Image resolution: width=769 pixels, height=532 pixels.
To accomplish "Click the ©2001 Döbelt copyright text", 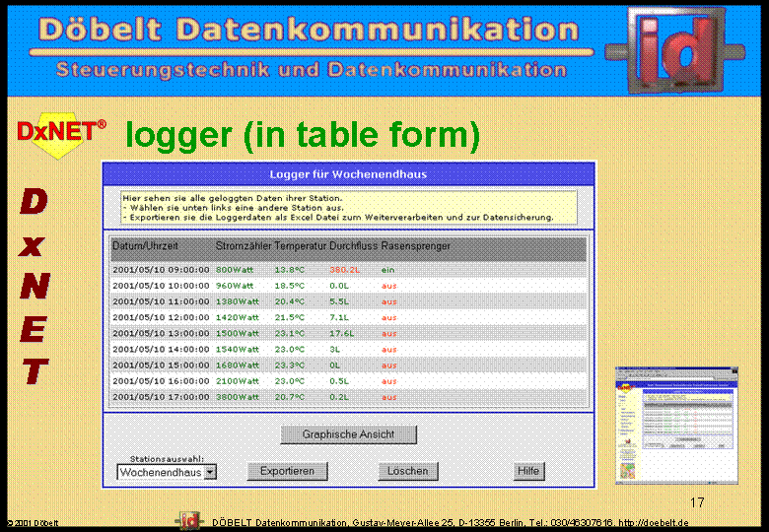I will tap(33, 524).
